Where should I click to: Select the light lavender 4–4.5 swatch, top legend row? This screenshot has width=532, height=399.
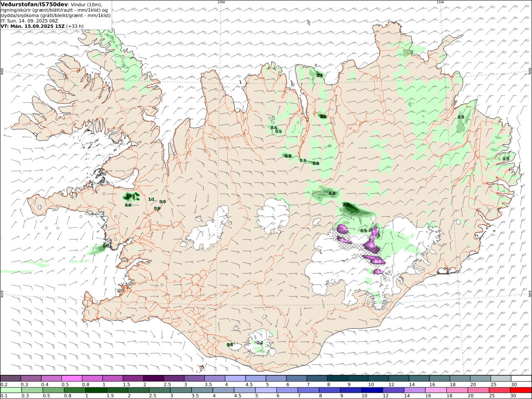pos(235,378)
